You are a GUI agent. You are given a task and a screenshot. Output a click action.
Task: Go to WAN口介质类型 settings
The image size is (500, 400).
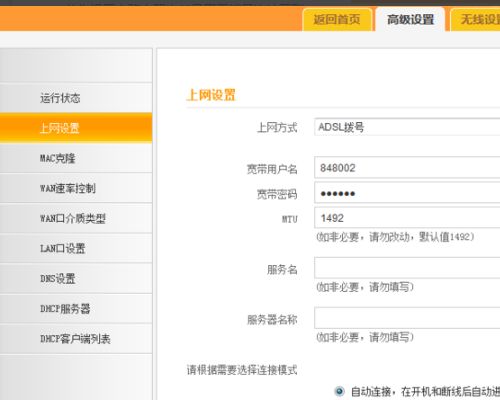click(76, 218)
